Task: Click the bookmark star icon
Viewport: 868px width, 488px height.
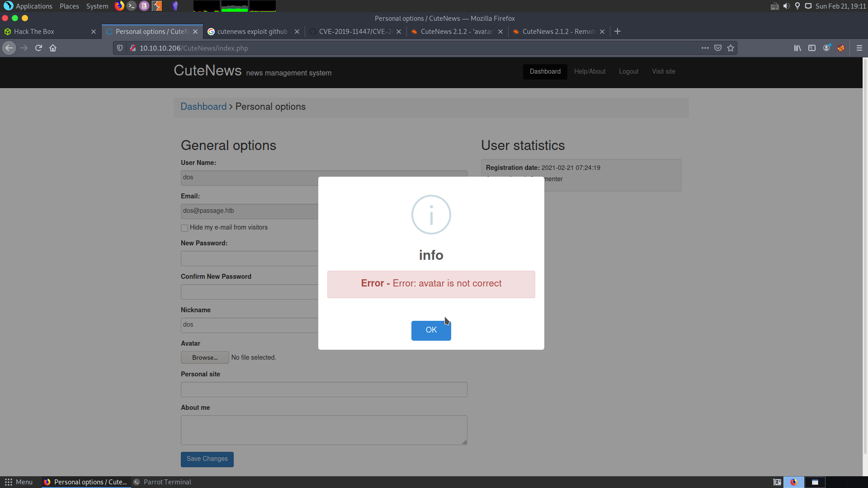Action: 731,48
